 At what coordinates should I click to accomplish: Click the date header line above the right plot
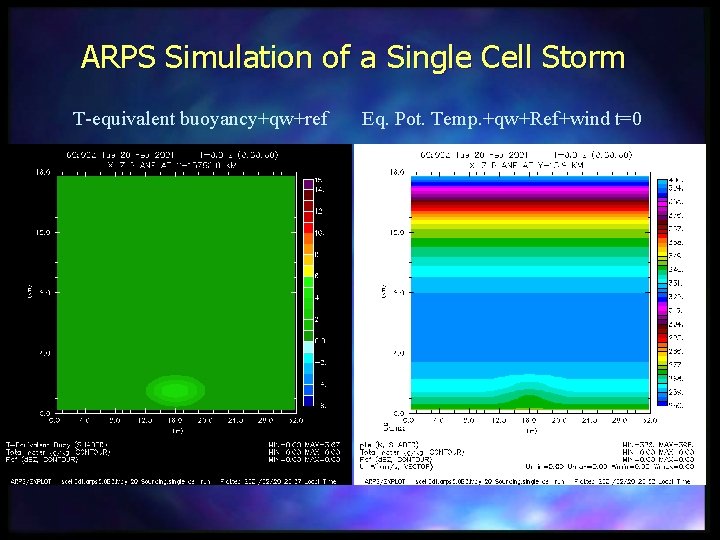click(x=526, y=155)
